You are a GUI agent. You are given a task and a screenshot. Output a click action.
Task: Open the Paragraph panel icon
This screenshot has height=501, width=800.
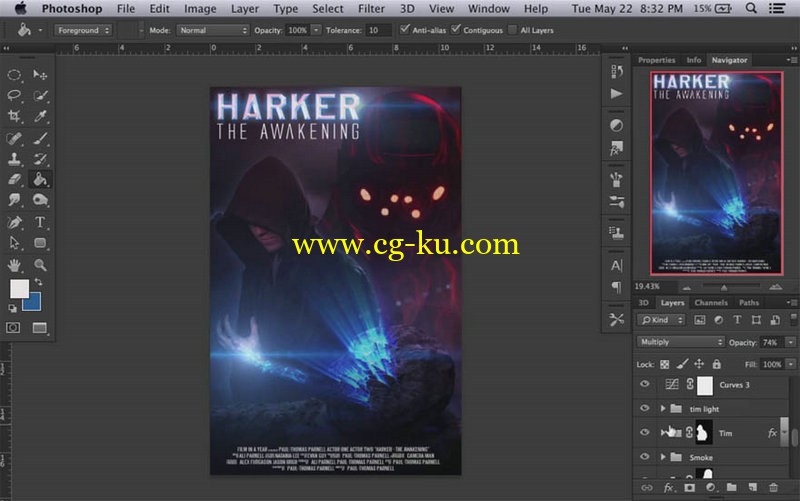pyautogui.click(x=616, y=287)
